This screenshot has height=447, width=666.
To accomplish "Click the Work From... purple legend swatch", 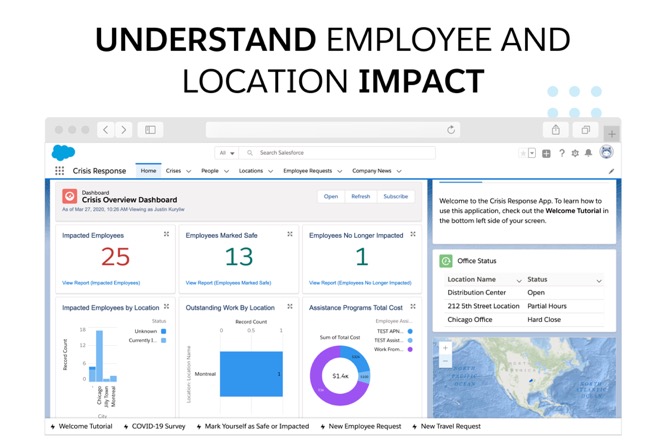I will pos(410,349).
